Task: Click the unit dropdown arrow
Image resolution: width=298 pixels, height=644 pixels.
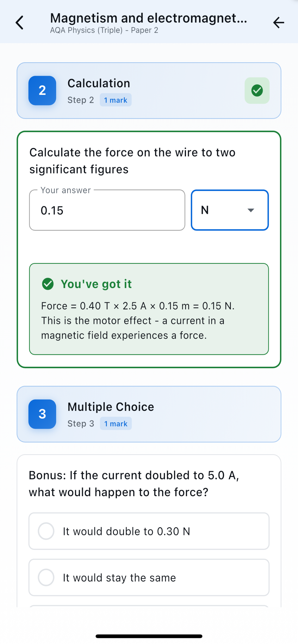Action: pos(251,210)
